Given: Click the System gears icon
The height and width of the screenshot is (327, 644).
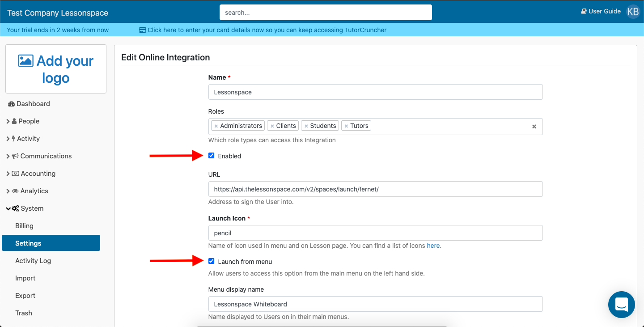Looking at the screenshot, I should pos(15,208).
